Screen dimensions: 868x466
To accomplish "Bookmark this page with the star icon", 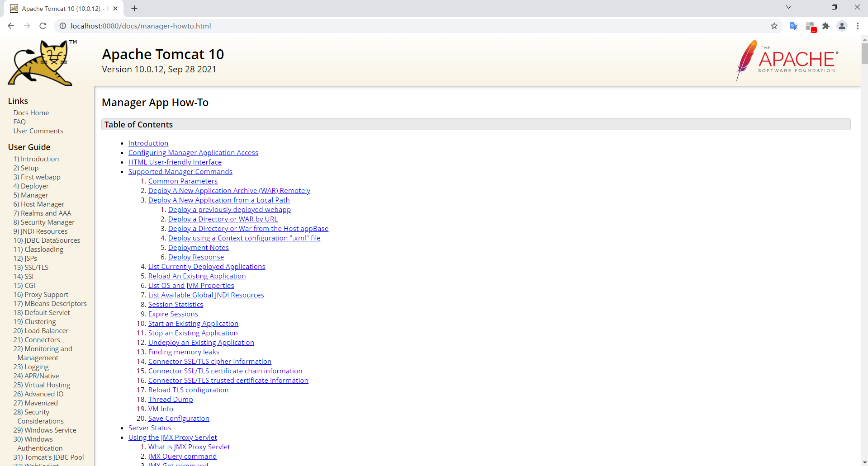I will [774, 26].
